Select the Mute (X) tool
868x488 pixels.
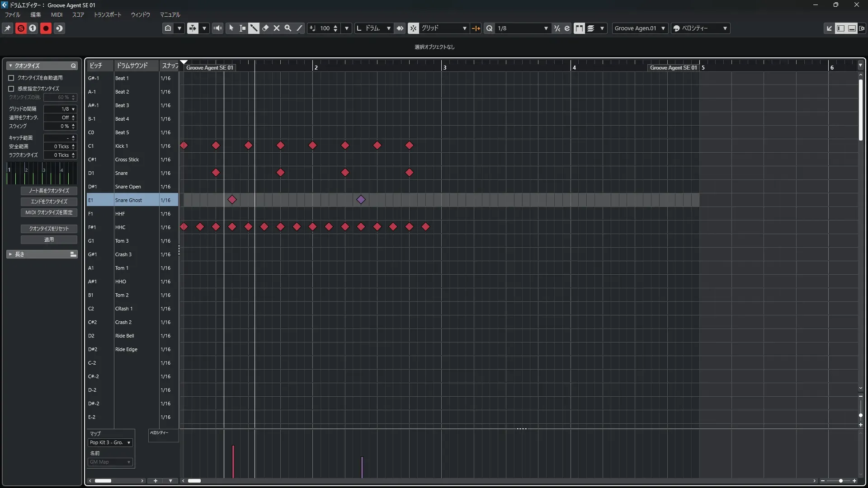click(277, 28)
